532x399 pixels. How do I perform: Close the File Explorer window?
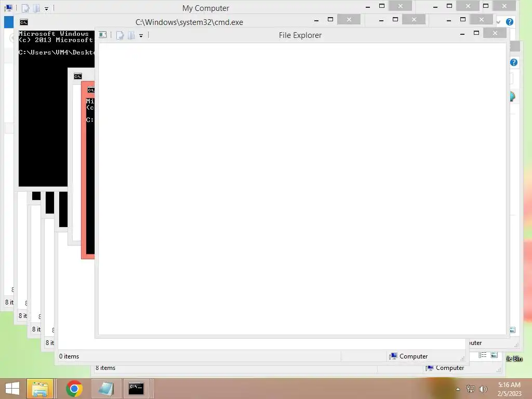(495, 33)
